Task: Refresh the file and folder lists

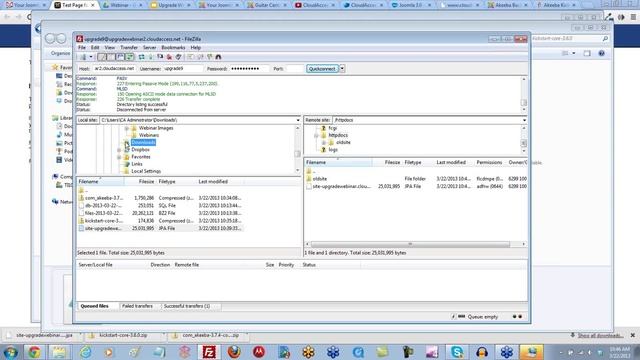Action: tap(141, 57)
